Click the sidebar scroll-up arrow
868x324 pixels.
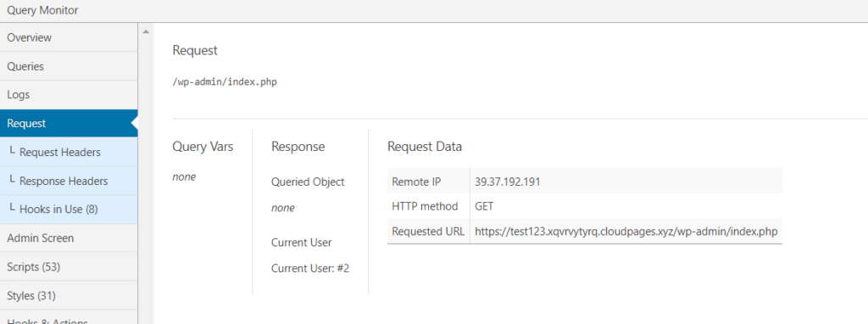(x=146, y=32)
